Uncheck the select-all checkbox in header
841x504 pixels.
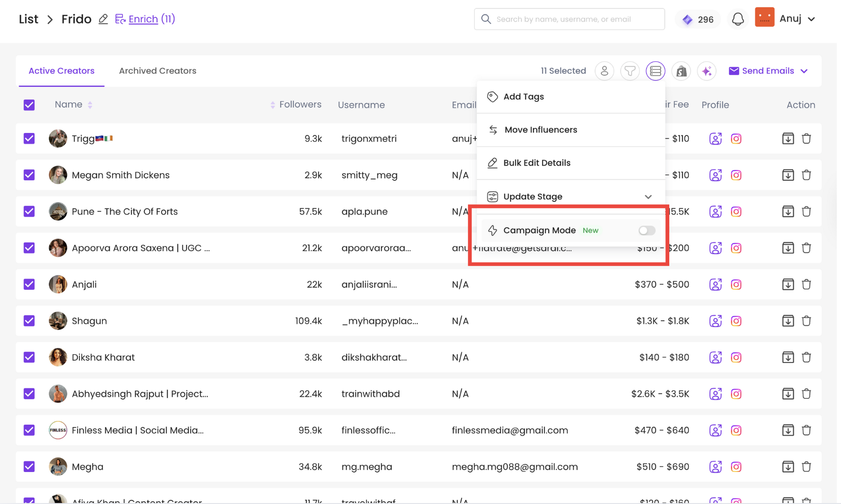click(29, 105)
